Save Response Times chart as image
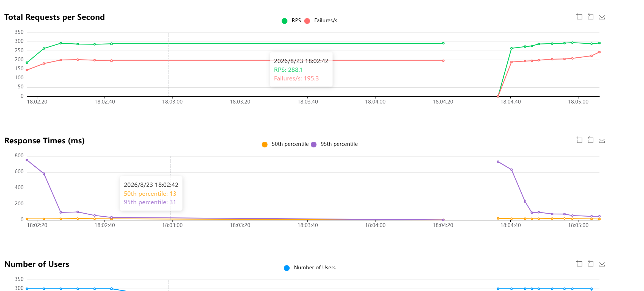 click(x=602, y=140)
